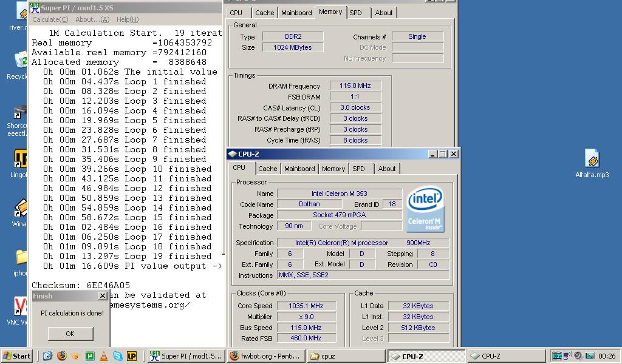Click the Code Name field Dothan
The height and width of the screenshot is (364, 622).
tap(309, 204)
